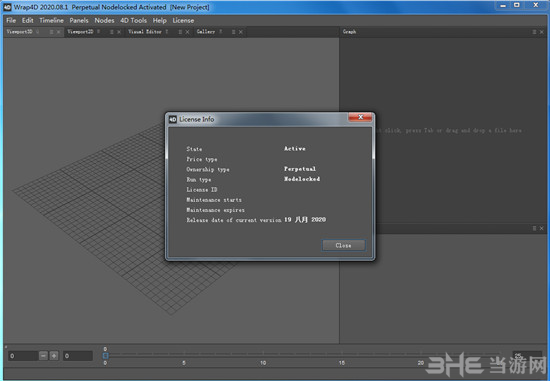550x381 pixels.
Task: Click the 'Nodelocked' run type value
Action: point(302,179)
